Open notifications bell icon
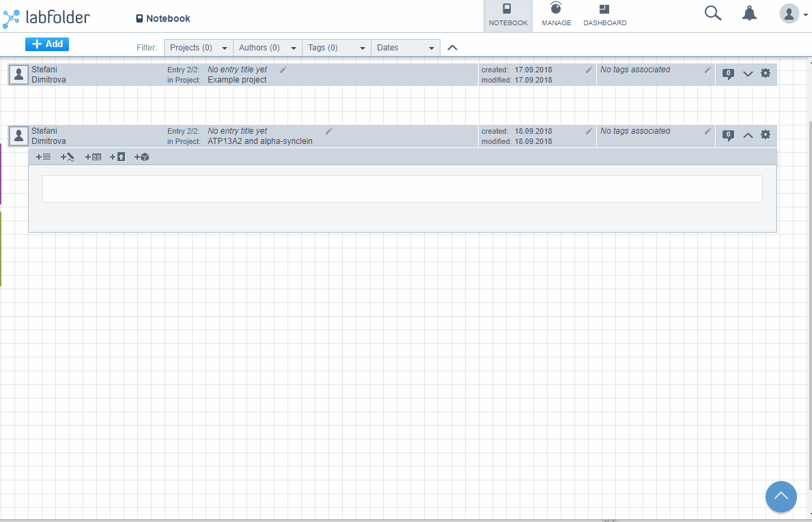Viewport: 812px width, 522px height. [x=749, y=14]
